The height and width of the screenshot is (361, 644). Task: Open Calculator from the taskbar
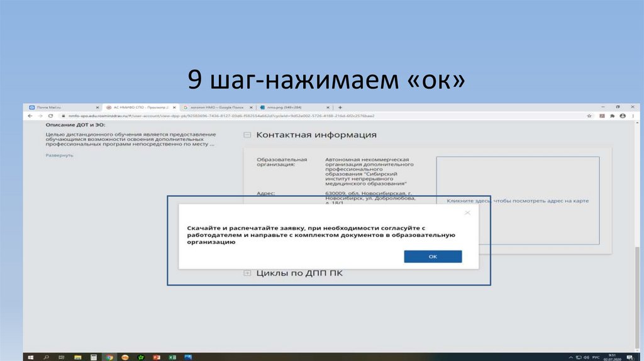tap(94, 357)
